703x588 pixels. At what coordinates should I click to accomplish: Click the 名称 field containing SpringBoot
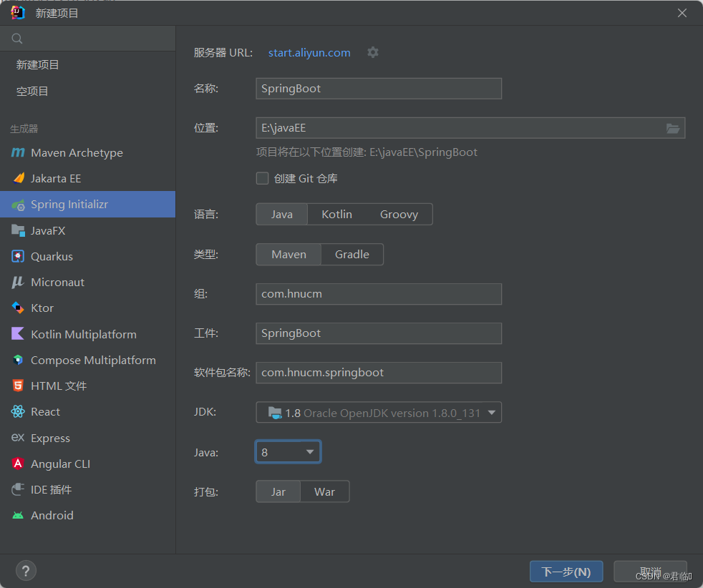[379, 89]
